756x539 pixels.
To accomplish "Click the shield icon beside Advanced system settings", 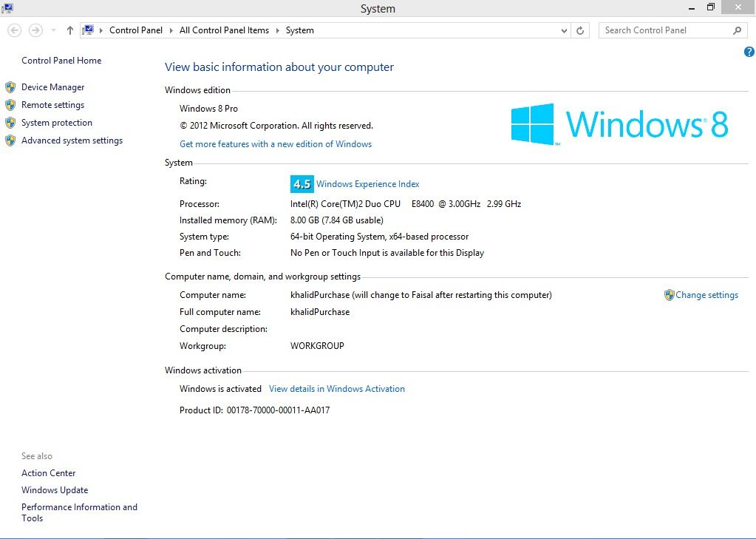I will 10,140.
